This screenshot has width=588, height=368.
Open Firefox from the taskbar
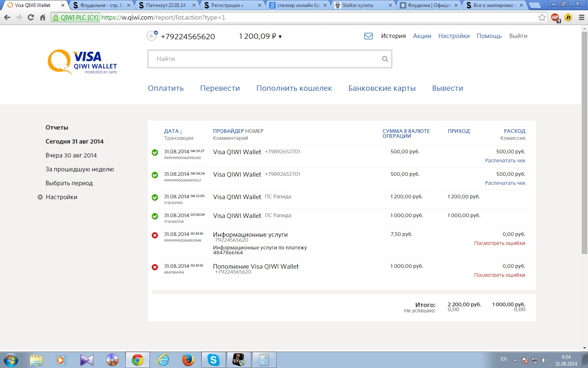point(188,360)
